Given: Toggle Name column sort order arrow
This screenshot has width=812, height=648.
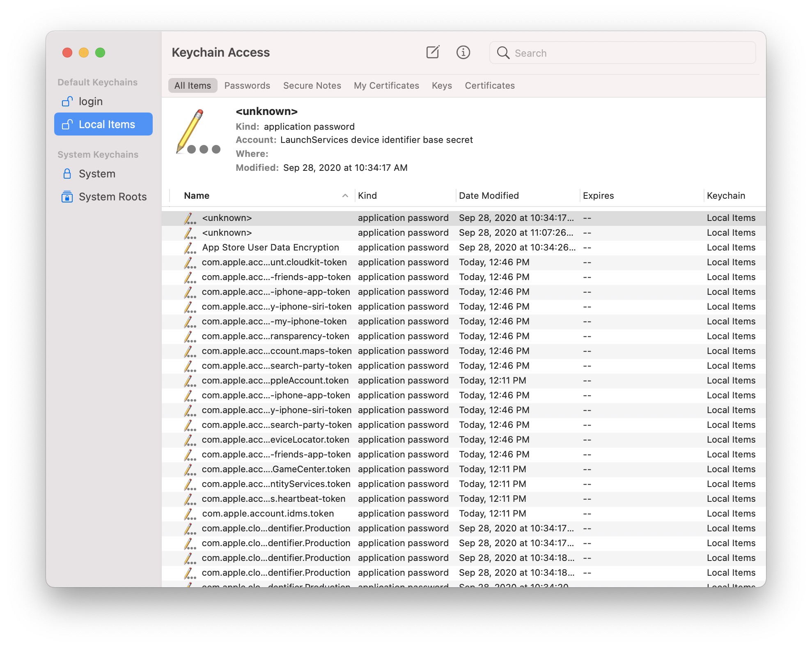Looking at the screenshot, I should click(x=345, y=196).
